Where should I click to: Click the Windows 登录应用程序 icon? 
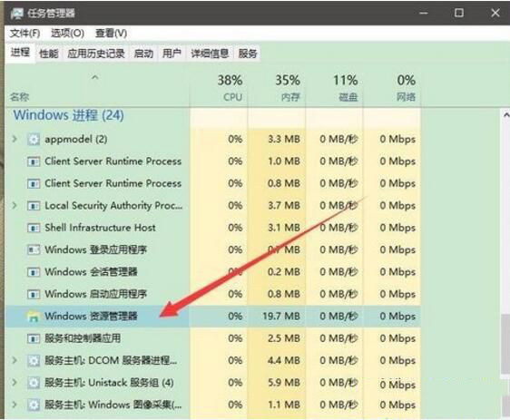[34, 250]
